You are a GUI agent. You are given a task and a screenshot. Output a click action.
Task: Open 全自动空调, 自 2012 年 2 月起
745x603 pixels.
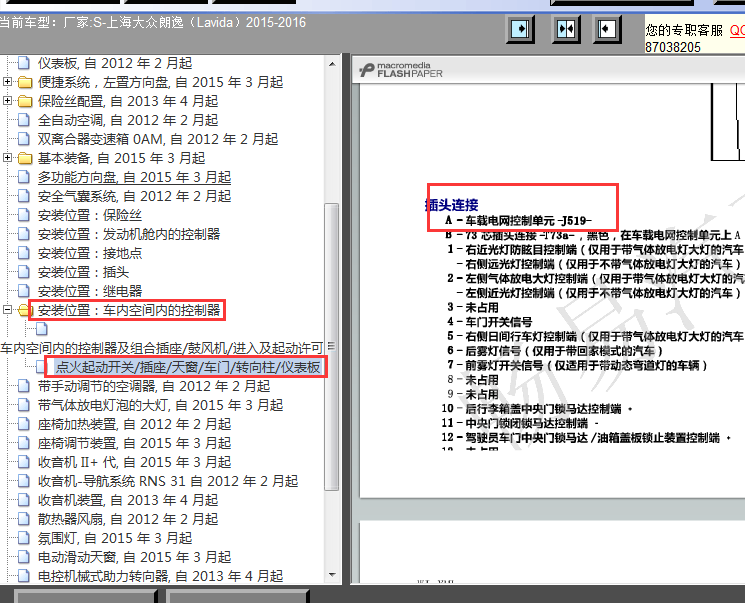128,120
